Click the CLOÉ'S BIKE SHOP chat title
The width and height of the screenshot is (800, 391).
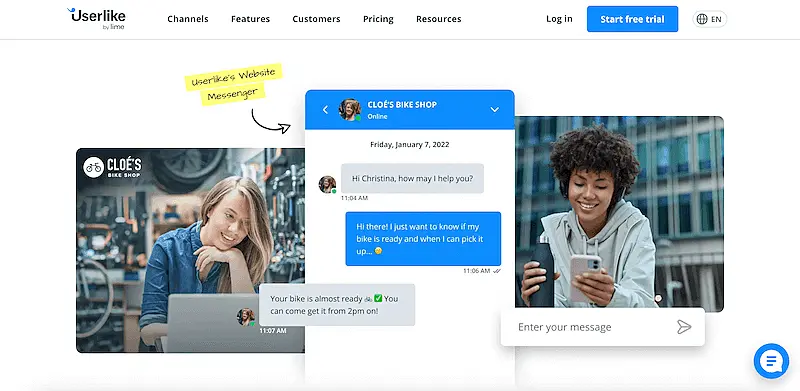tap(402, 105)
